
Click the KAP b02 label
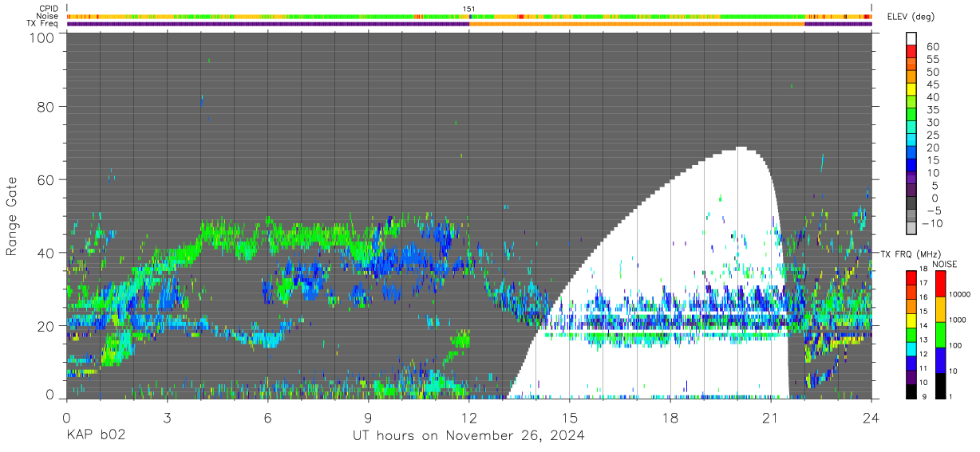pos(96,435)
